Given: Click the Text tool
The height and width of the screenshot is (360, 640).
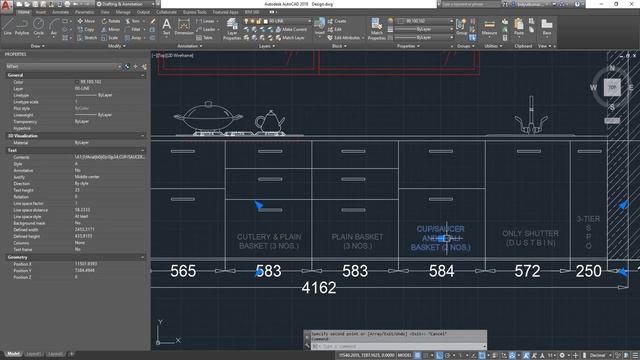Looking at the screenshot, I should pyautogui.click(x=167, y=27).
